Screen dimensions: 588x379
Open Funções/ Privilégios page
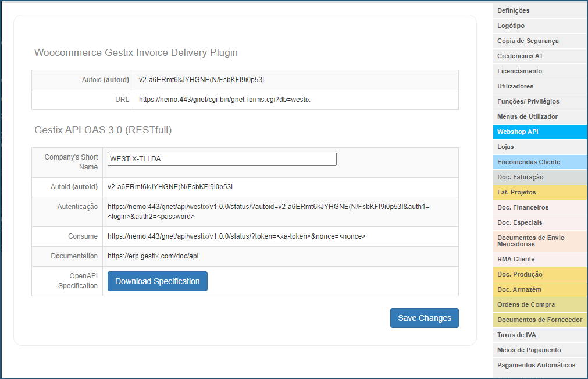click(x=540, y=101)
